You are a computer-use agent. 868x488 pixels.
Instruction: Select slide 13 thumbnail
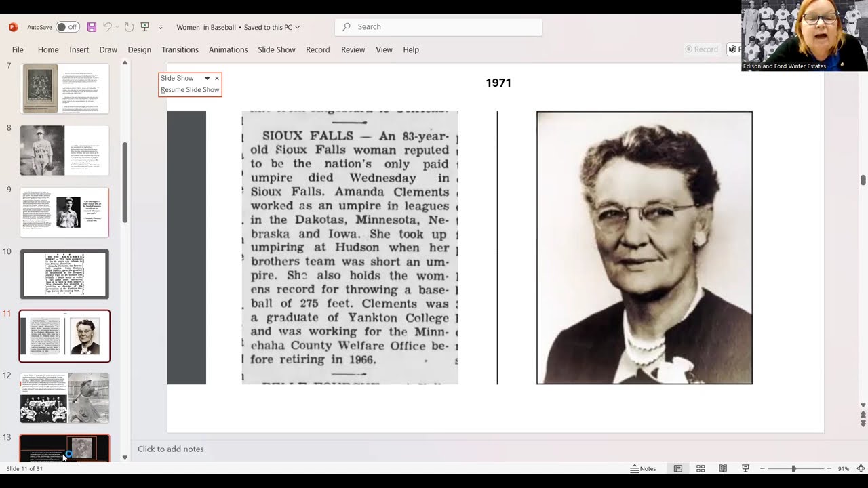pyautogui.click(x=64, y=448)
